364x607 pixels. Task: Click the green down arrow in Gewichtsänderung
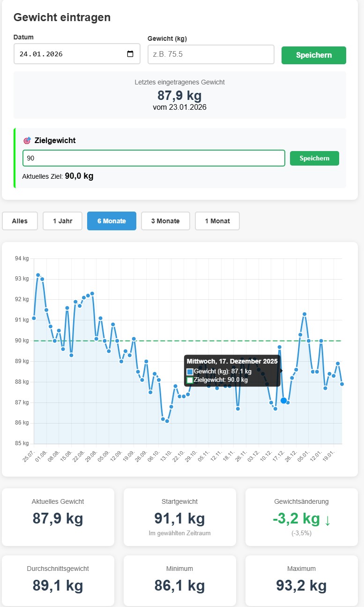pyautogui.click(x=327, y=519)
